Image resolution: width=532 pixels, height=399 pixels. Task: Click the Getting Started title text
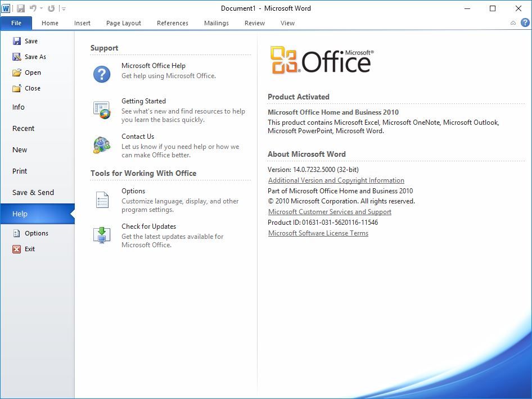[x=143, y=101]
